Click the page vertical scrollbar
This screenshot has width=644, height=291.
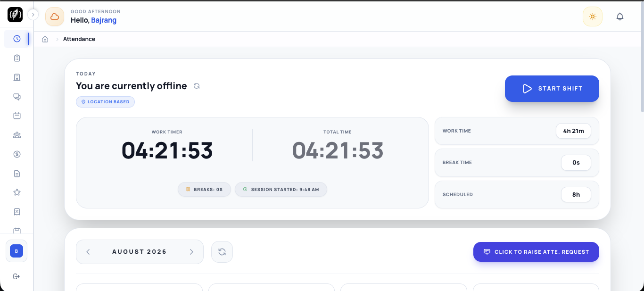tap(642, 57)
